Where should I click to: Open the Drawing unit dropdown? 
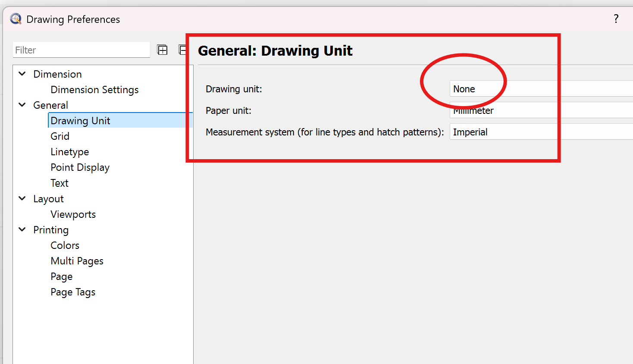point(539,89)
